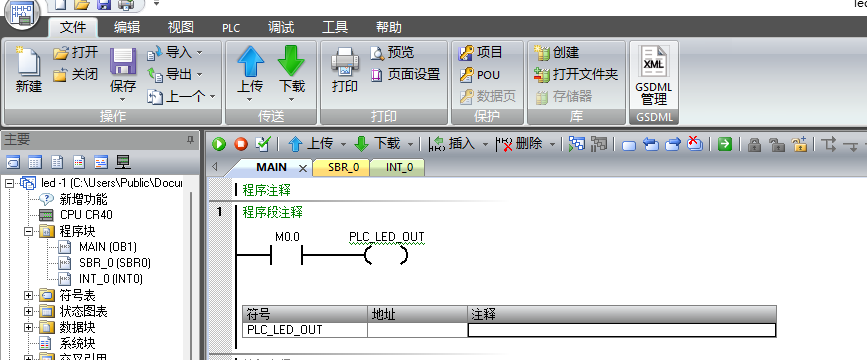Open the toolbar 删除 dropdown arrow
Image resolution: width=867 pixels, height=360 pixels.
tap(552, 145)
